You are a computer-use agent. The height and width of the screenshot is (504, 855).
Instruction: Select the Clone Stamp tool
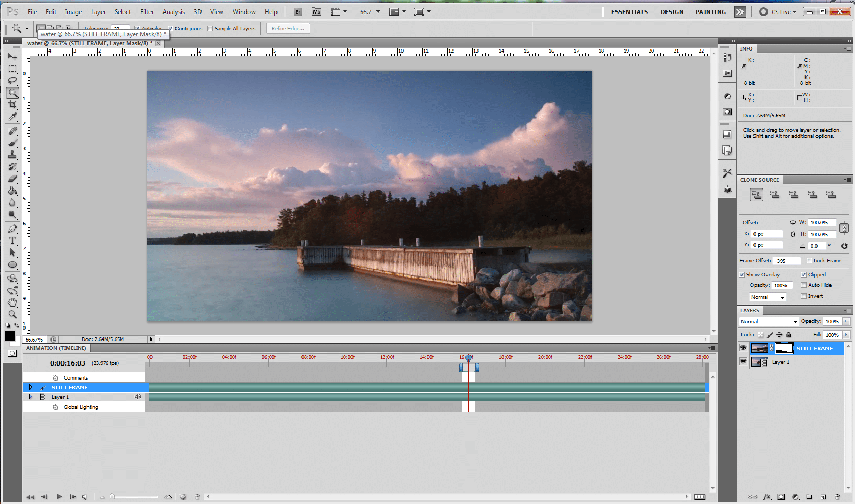coord(12,155)
